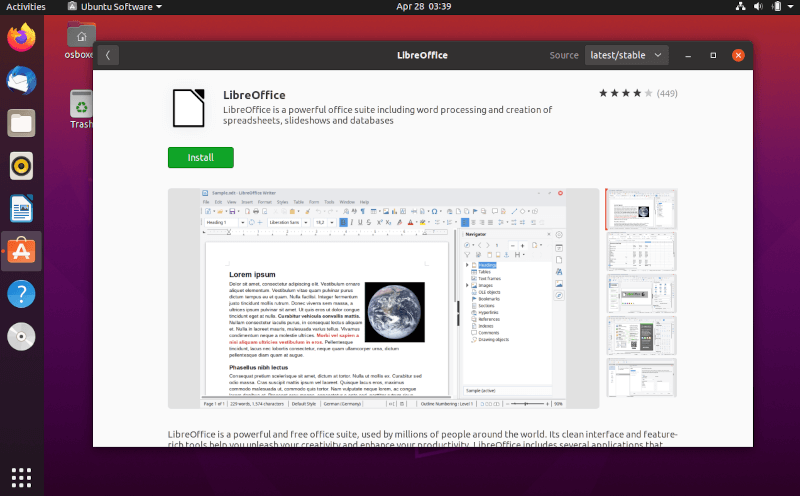800x496 pixels.
Task: Open Files from the dock
Action: 21,123
